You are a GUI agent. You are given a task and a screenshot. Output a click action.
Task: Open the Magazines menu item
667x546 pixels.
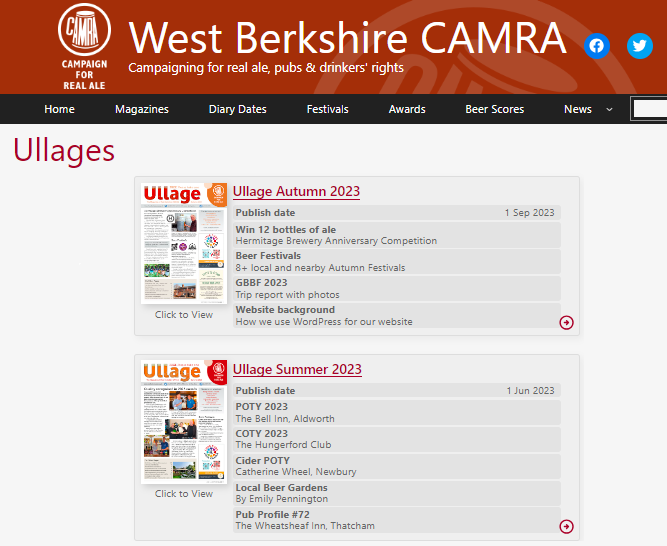[142, 109]
